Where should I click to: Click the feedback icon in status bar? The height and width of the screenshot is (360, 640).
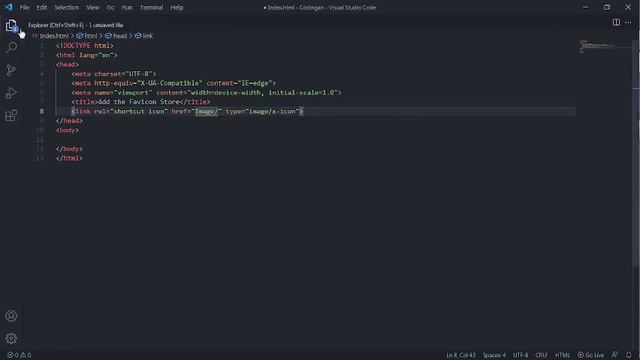(615, 355)
